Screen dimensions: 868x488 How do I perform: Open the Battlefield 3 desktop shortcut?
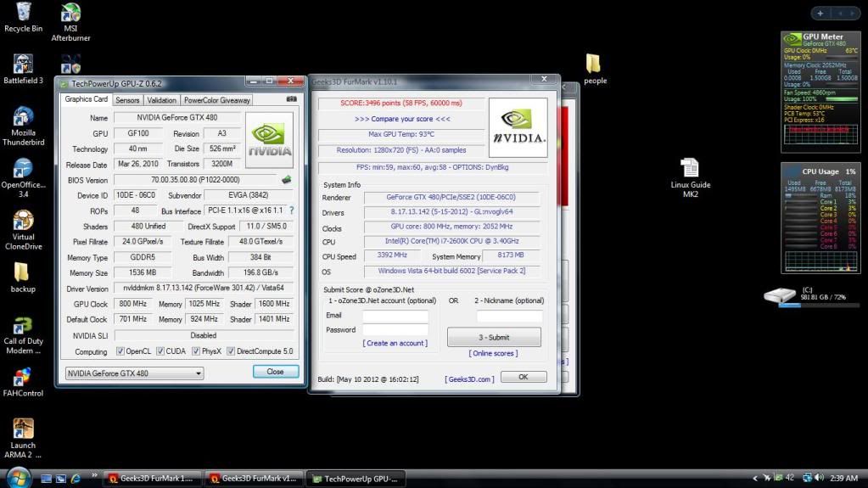tap(23, 65)
